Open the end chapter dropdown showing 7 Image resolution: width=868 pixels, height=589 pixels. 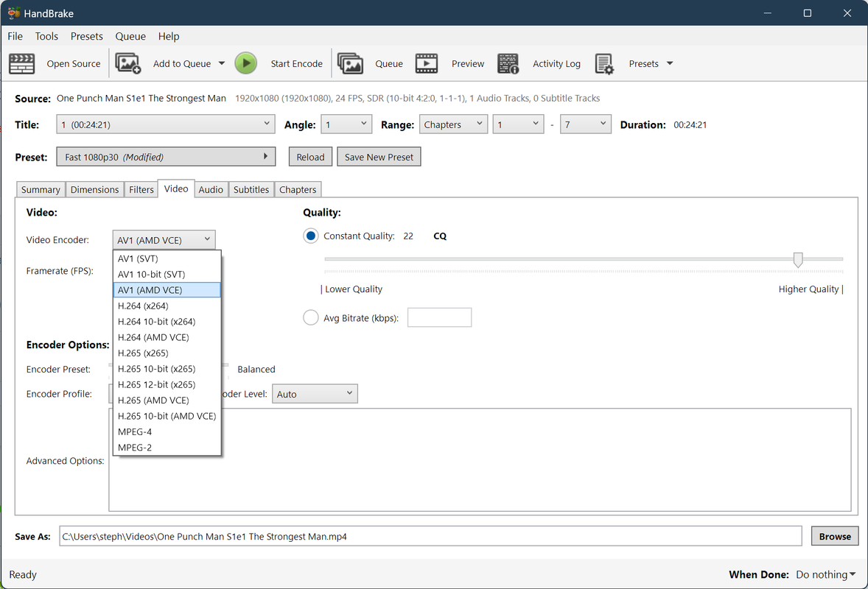(586, 124)
